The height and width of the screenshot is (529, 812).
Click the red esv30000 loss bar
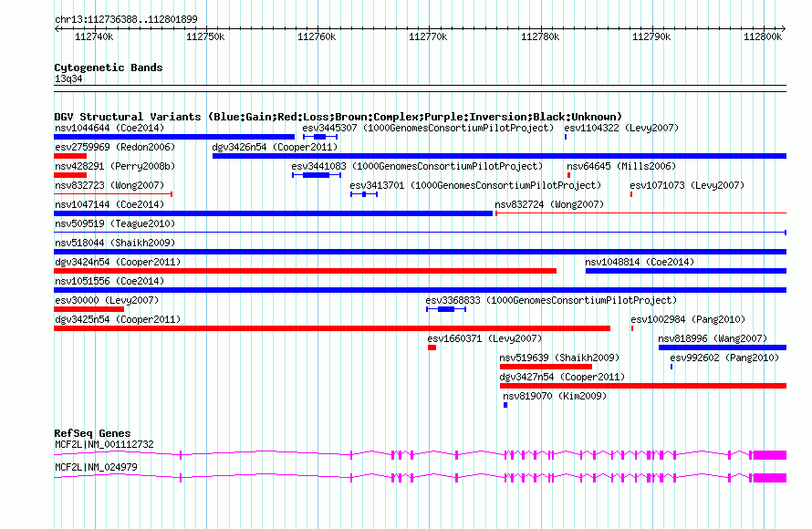pos(88,309)
